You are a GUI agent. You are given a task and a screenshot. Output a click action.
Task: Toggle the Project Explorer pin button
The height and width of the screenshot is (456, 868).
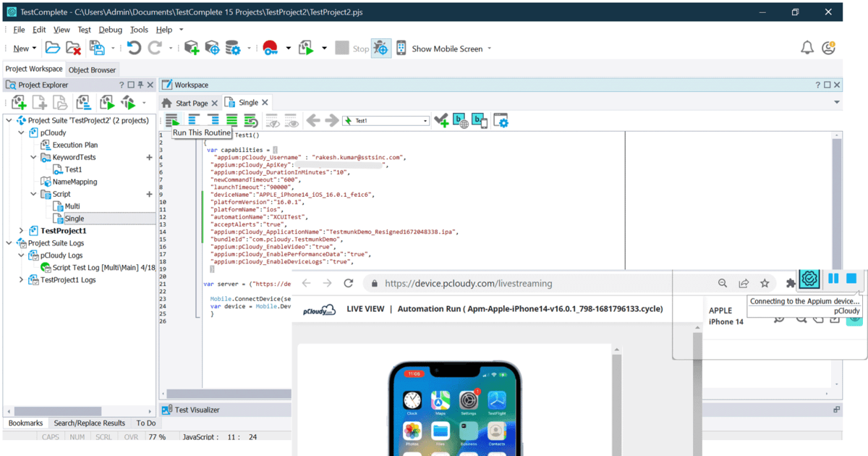coord(140,85)
